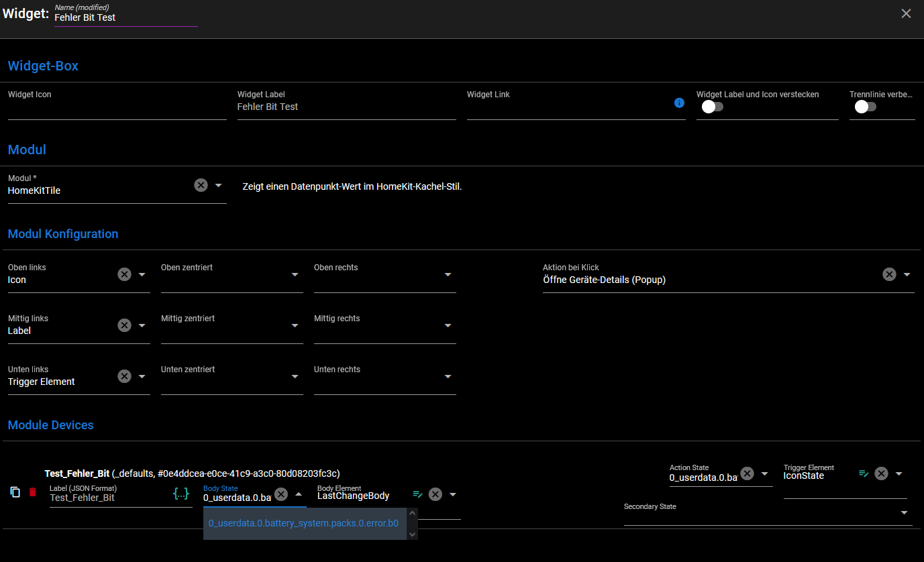Open the Mittig zentriert dropdown

tap(295, 325)
